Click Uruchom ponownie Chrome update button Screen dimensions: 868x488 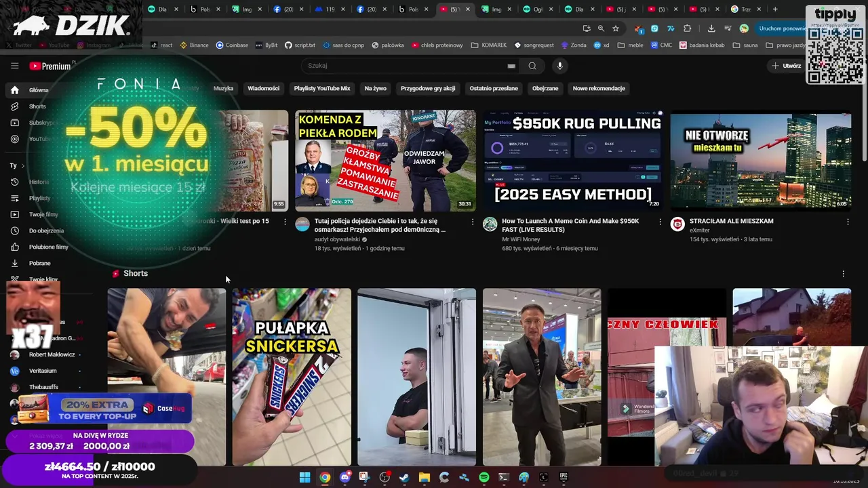pos(781,28)
